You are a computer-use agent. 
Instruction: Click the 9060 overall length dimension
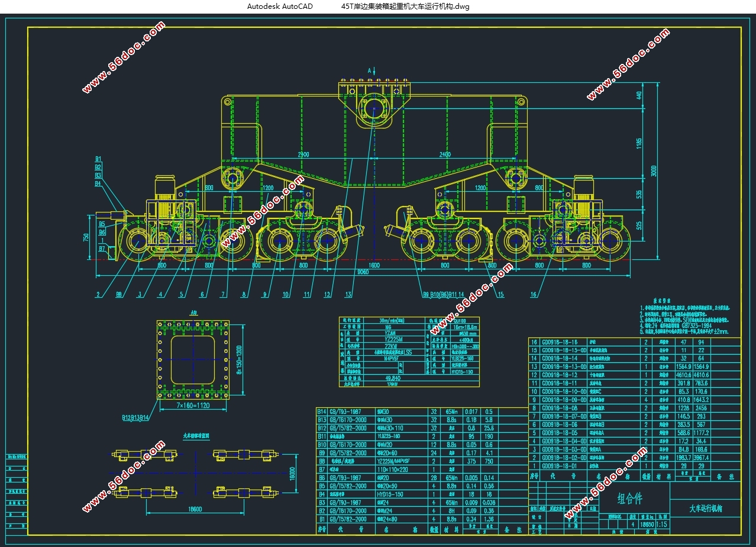click(363, 273)
